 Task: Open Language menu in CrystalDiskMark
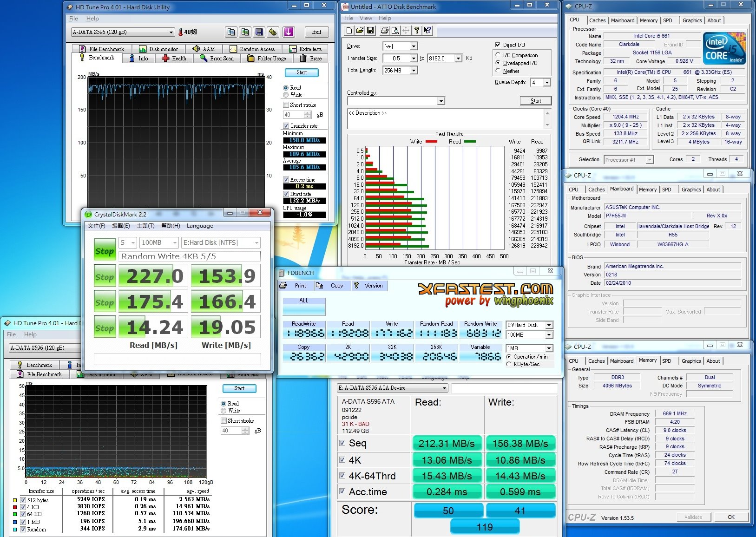click(x=200, y=226)
